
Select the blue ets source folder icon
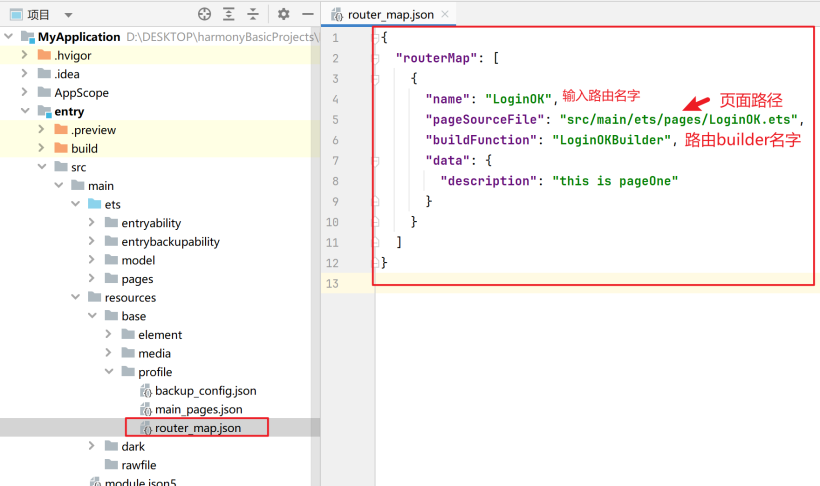point(95,204)
